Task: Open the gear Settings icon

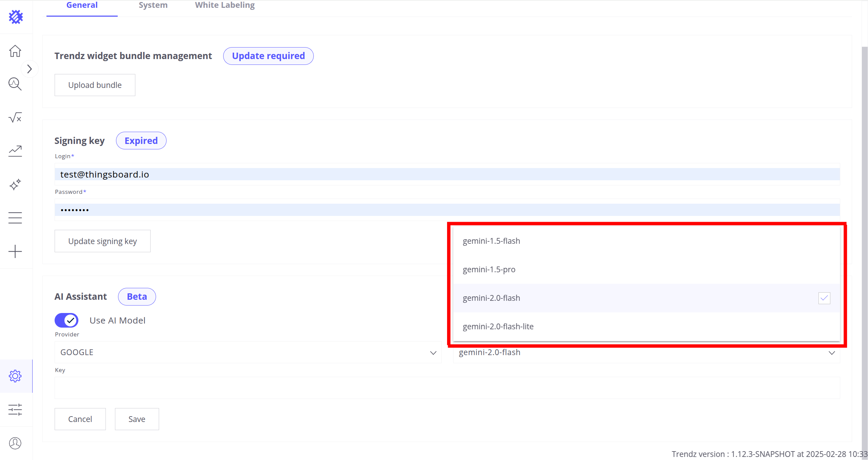Action: click(15, 376)
